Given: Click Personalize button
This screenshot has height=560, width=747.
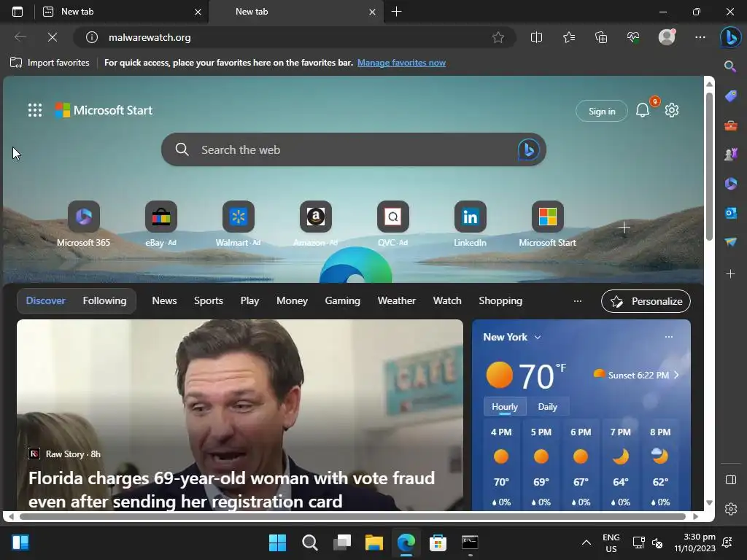Looking at the screenshot, I should (x=646, y=301).
